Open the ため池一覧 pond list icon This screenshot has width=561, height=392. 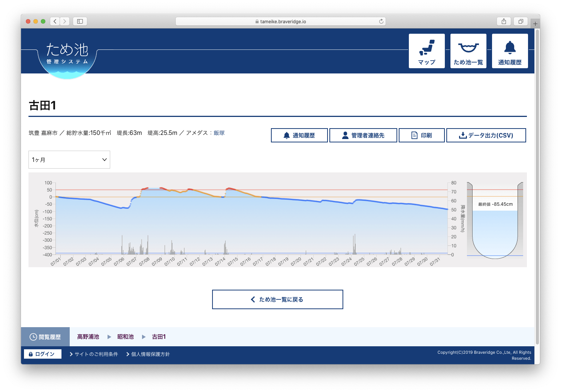468,51
